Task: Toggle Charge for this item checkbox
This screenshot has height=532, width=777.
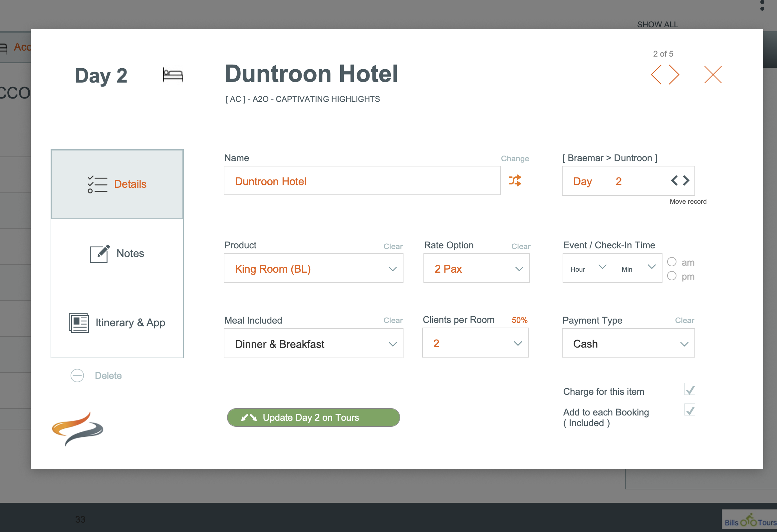Action: click(x=689, y=390)
